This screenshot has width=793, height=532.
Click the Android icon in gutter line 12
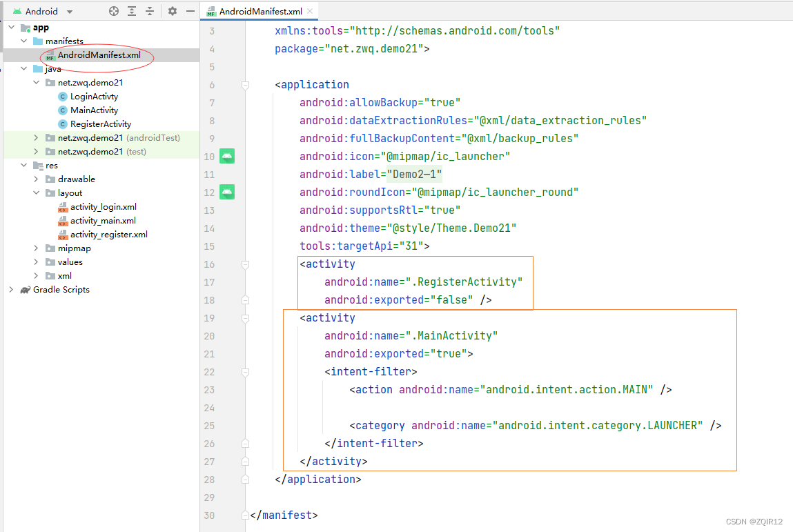[227, 192]
